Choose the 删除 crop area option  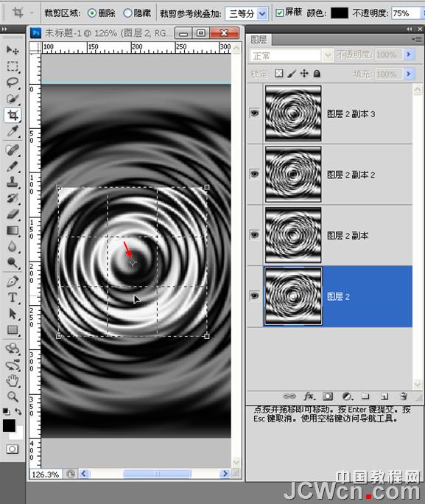pyautogui.click(x=102, y=13)
